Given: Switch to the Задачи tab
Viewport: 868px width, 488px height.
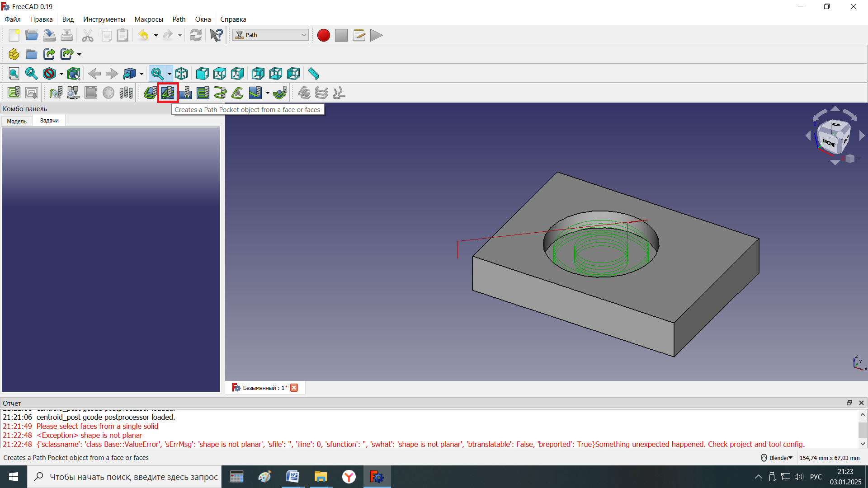Looking at the screenshot, I should click(x=49, y=121).
